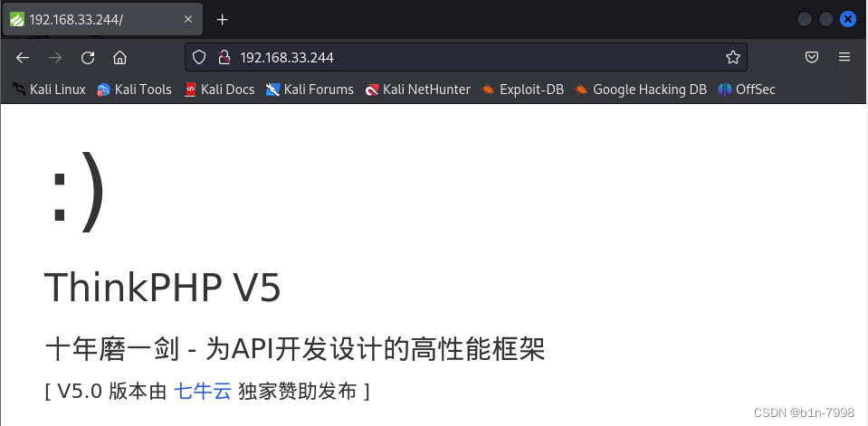Viewport: 868px width, 426px height.
Task: Go to the Home page icon
Action: [x=120, y=58]
